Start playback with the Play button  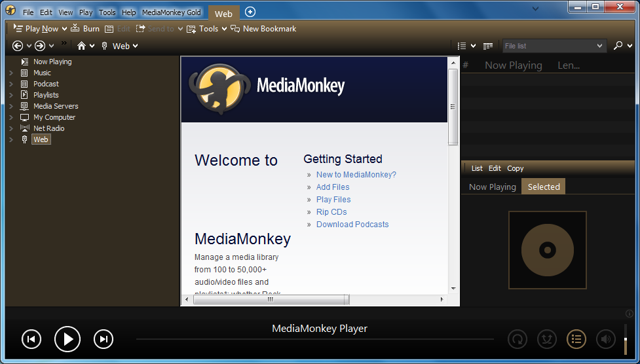click(x=67, y=339)
